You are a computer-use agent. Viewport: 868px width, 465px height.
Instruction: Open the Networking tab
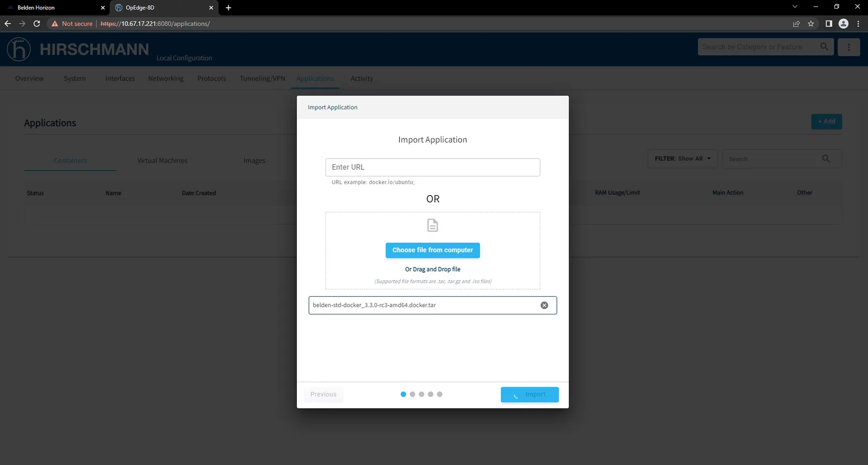tap(166, 78)
